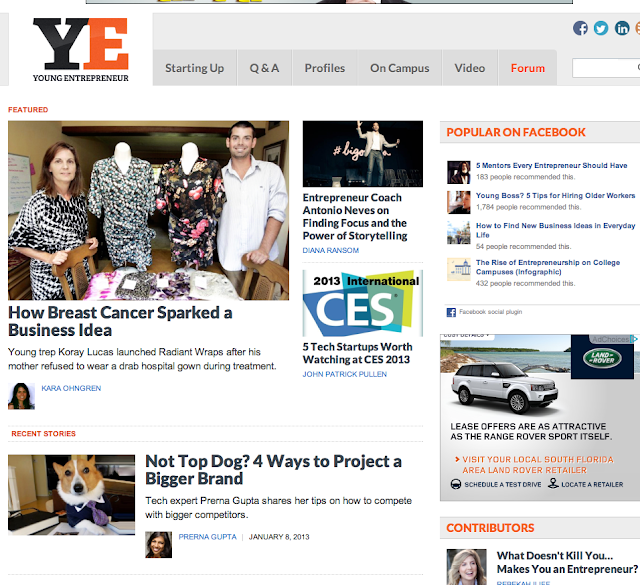Click Kara Ohngren author avatar
640x585 pixels.
click(21, 396)
